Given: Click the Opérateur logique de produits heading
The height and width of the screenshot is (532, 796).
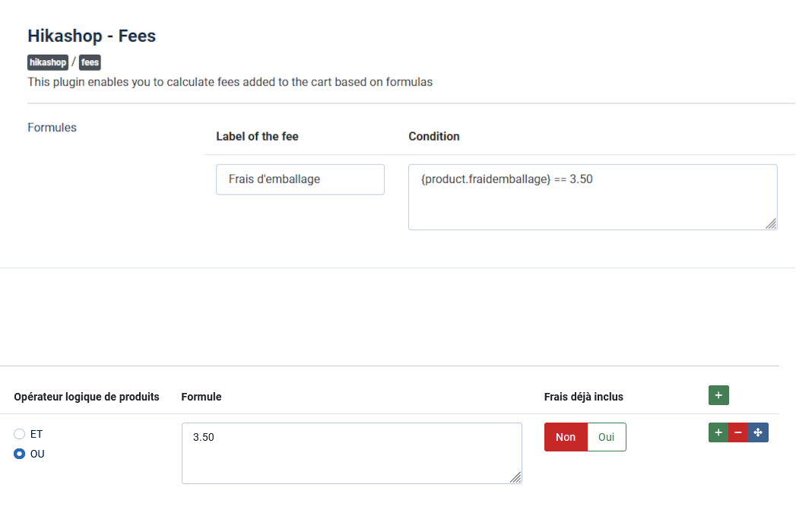Looking at the screenshot, I should point(87,397).
